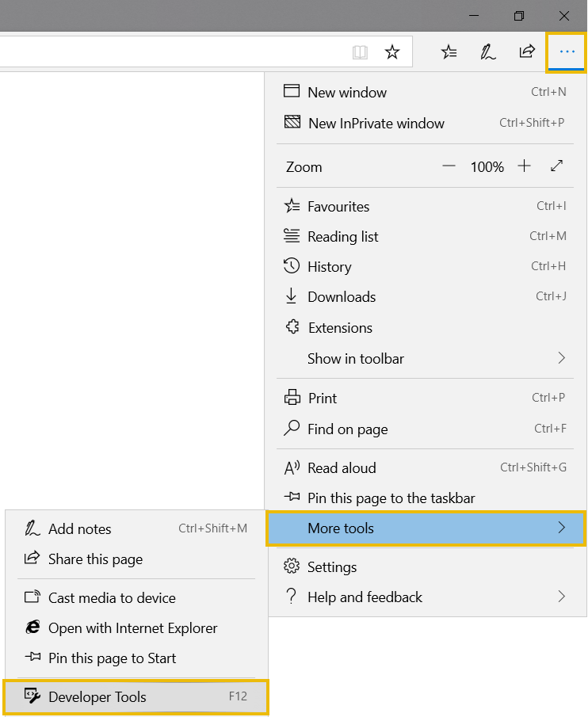Open Settings from the menu
Viewport: 588px width, 717px height.
click(x=332, y=567)
